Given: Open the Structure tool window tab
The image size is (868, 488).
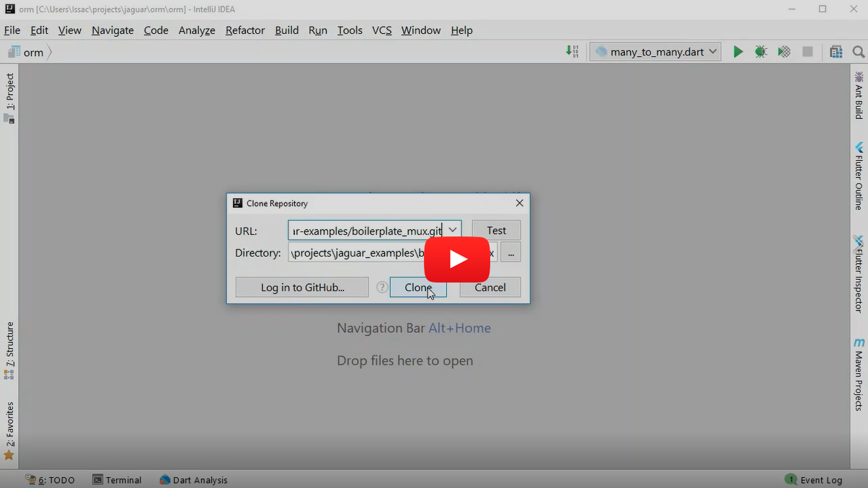Looking at the screenshot, I should point(9,350).
